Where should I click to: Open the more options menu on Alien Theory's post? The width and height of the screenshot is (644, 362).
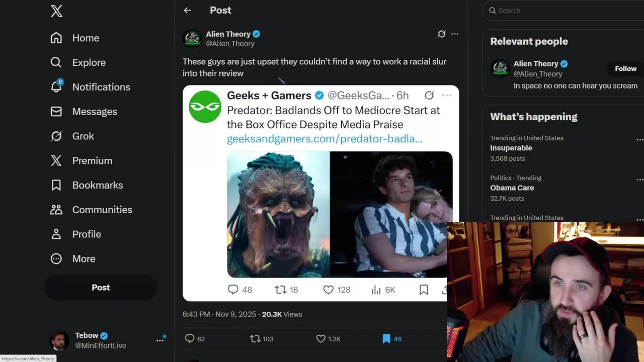455,34
